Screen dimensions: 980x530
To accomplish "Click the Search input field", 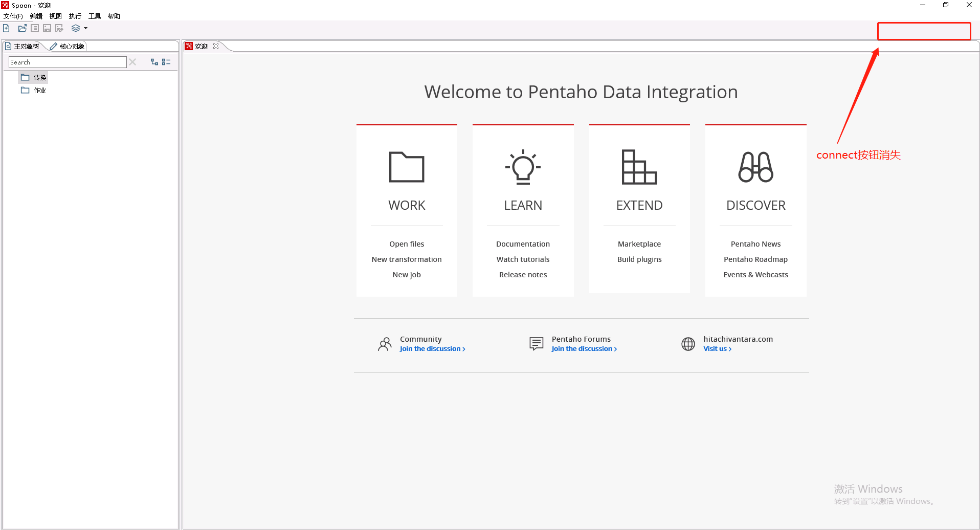I will 68,62.
